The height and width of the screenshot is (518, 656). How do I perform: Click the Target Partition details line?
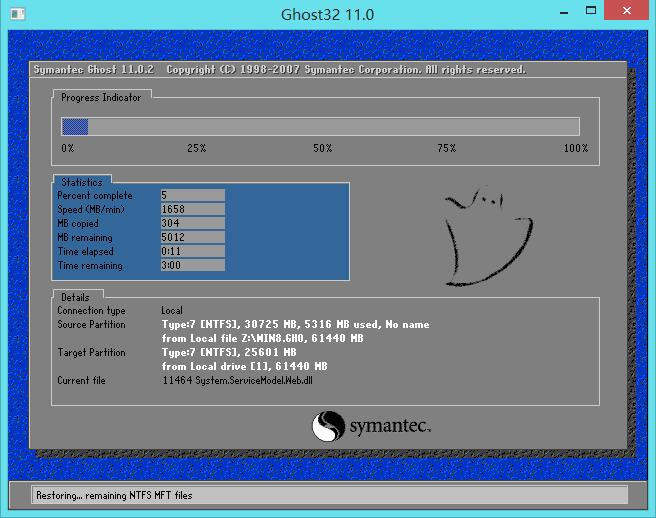tap(229, 353)
